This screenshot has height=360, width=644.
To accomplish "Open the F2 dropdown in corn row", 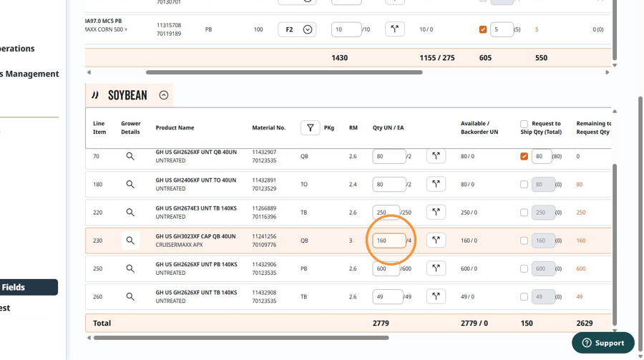I will click(x=297, y=29).
